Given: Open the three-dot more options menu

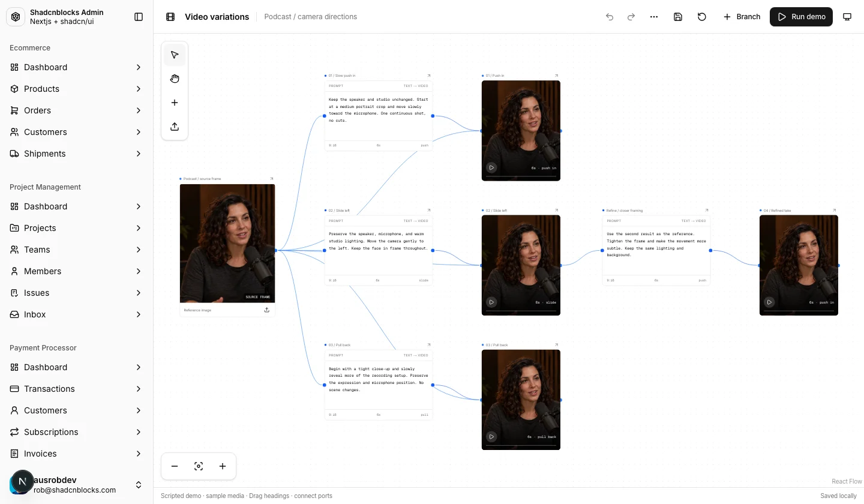Looking at the screenshot, I should tap(654, 17).
